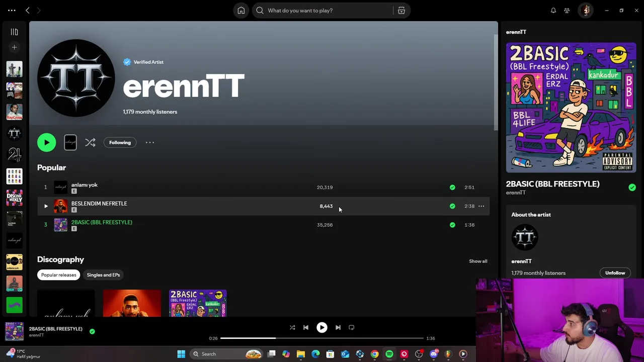Click anlamı yok track title

[x=85, y=185]
